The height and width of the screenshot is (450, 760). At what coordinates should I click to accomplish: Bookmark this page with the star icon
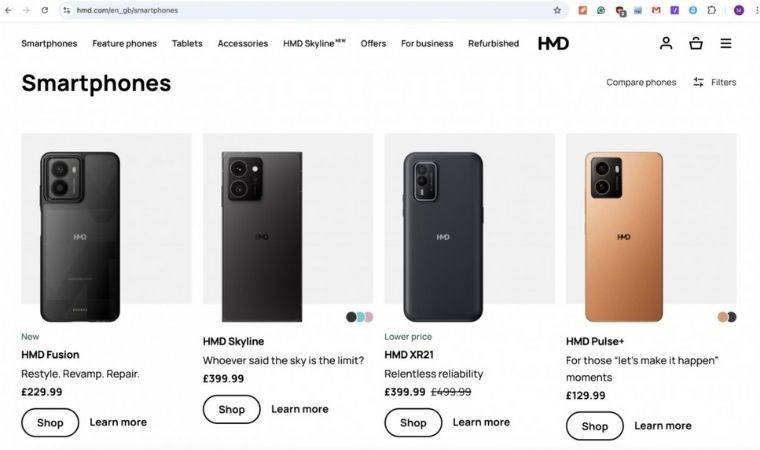click(557, 10)
